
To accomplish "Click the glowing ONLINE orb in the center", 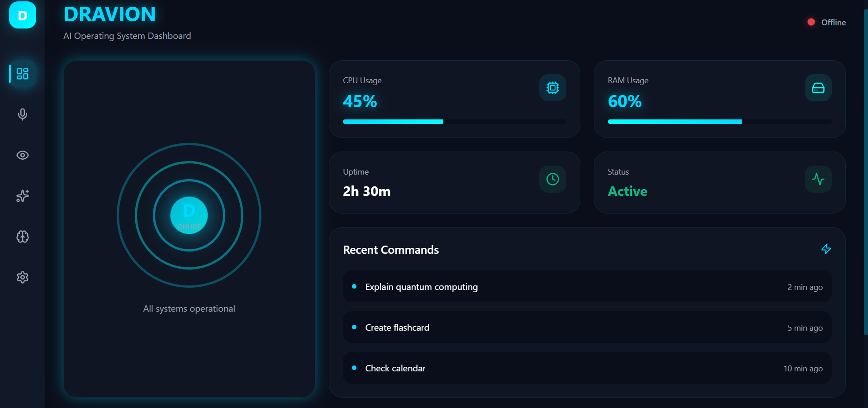I will tap(189, 215).
